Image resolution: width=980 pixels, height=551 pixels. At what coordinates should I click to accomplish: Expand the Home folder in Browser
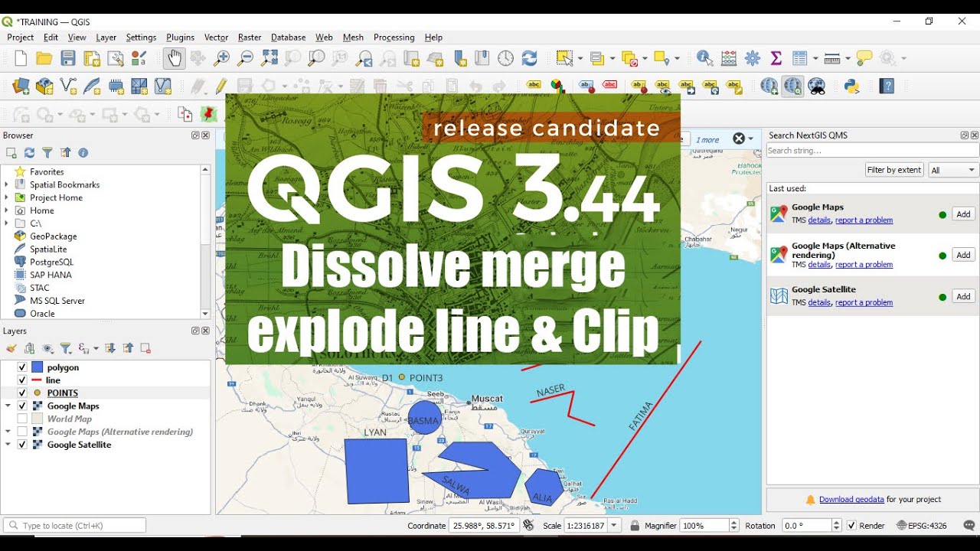[x=6, y=210]
